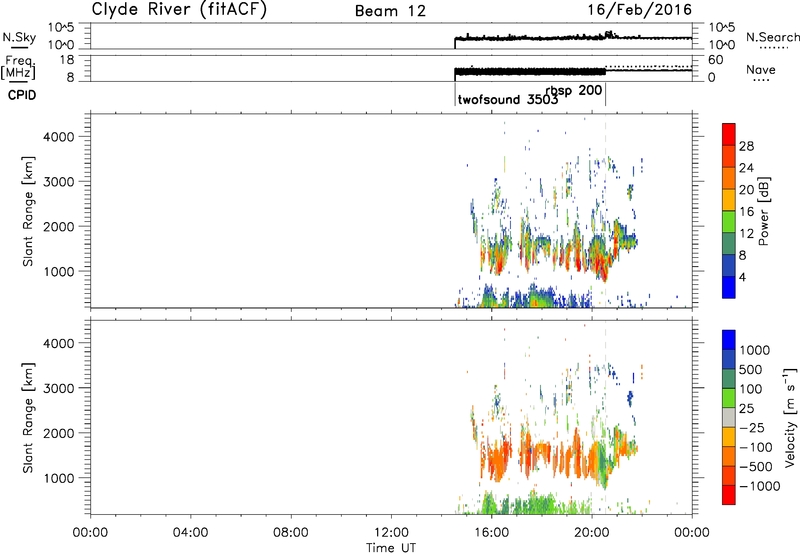This screenshot has width=800, height=554.
Task: Click the power panel 'Slant Range [km]' label
Action: pos(28,211)
